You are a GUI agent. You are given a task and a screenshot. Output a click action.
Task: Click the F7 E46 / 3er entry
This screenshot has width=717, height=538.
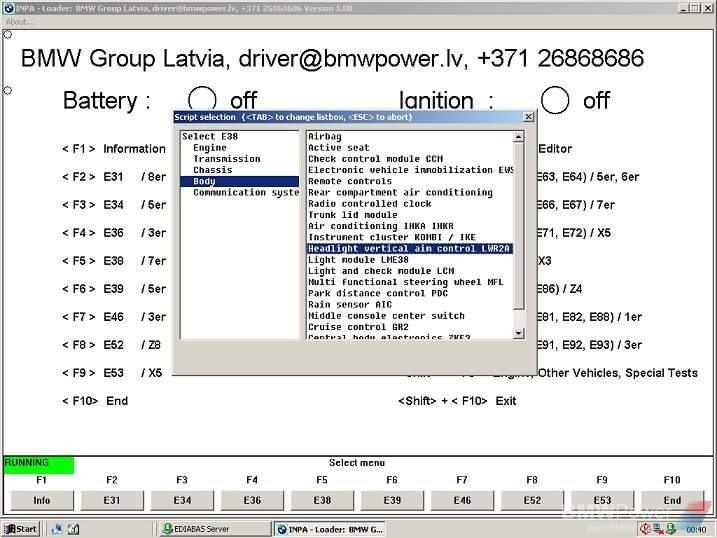click(114, 317)
